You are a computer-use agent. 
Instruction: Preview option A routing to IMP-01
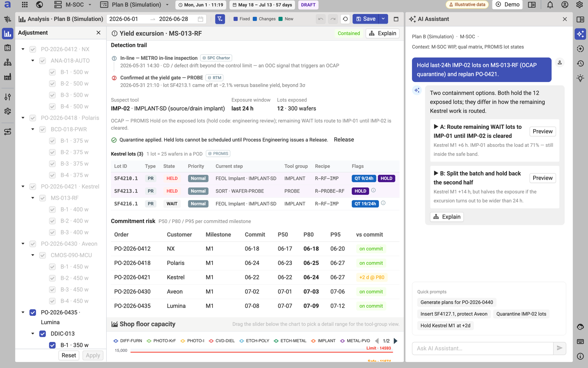pyautogui.click(x=542, y=131)
